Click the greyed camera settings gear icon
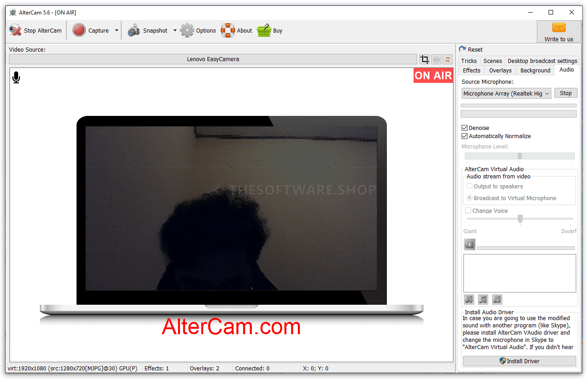This screenshot has height=379, width=588. click(x=436, y=59)
